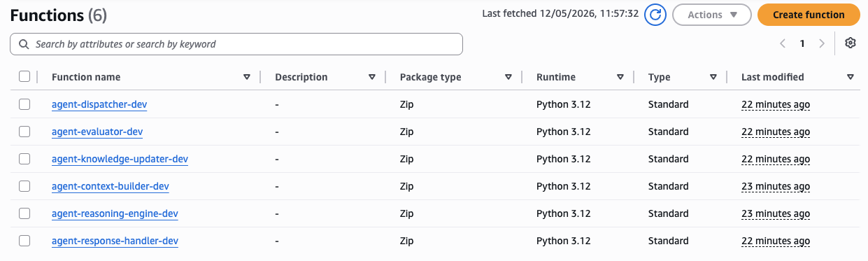868x261 pixels.
Task: Open agent-evaluator-dev function link
Action: pos(97,132)
